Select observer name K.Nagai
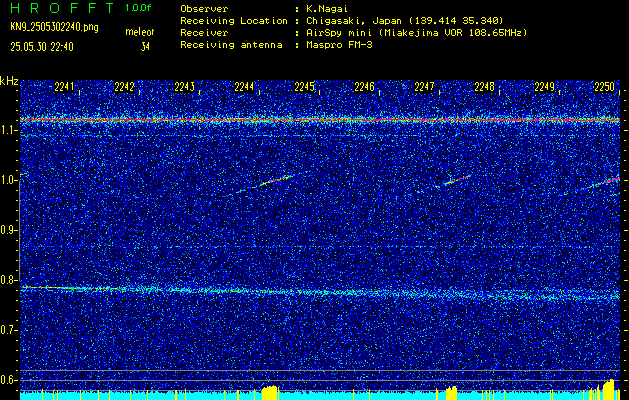Screen dimensions: 629x400 pos(327,8)
